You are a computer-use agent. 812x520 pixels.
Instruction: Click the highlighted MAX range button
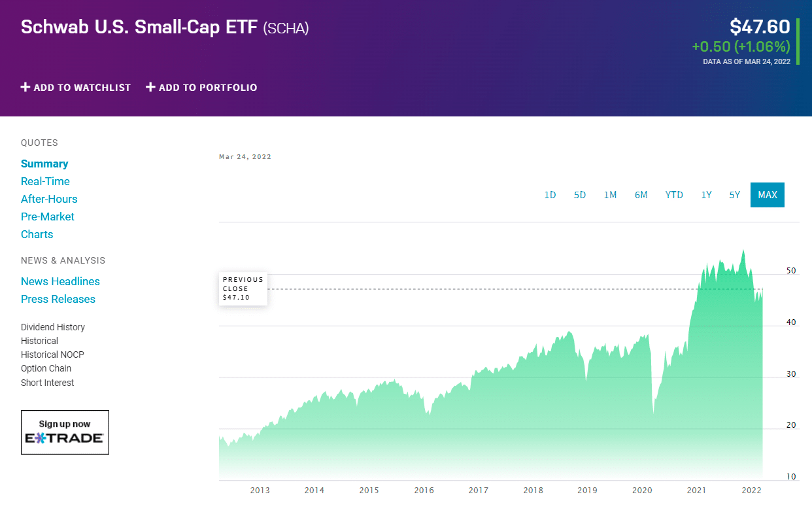click(767, 194)
